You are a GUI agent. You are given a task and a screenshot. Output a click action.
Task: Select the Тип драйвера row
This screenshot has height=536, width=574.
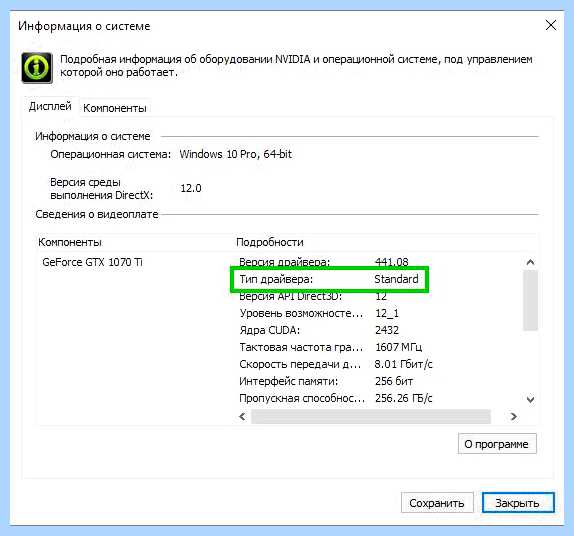(x=329, y=279)
